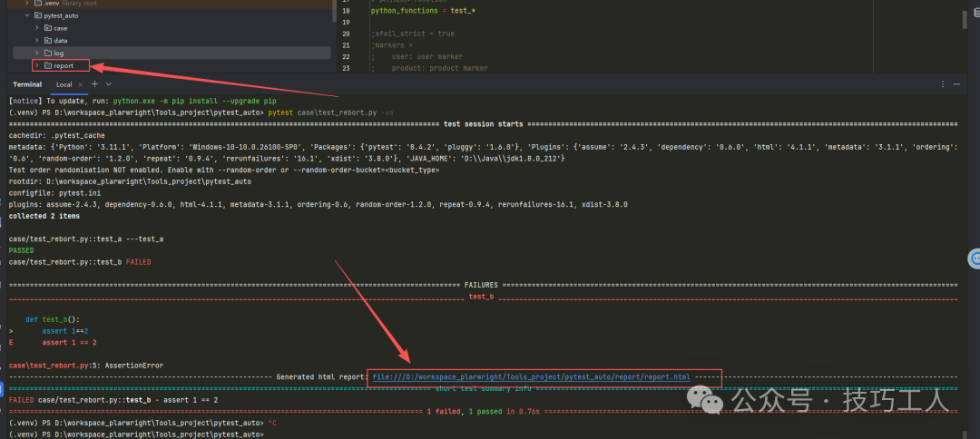Click the Terminal panel title
This screenshot has height=439, width=980.
[27, 84]
